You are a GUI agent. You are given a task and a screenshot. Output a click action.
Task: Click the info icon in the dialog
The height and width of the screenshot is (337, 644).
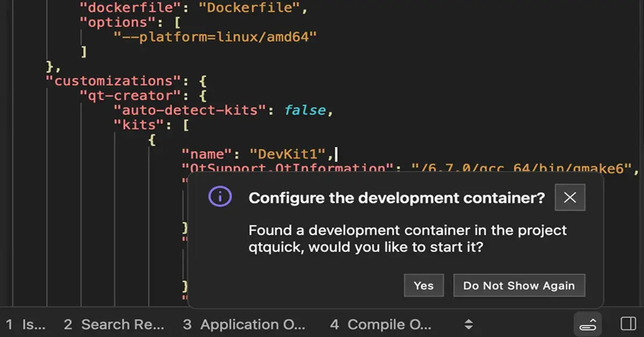[x=220, y=197]
